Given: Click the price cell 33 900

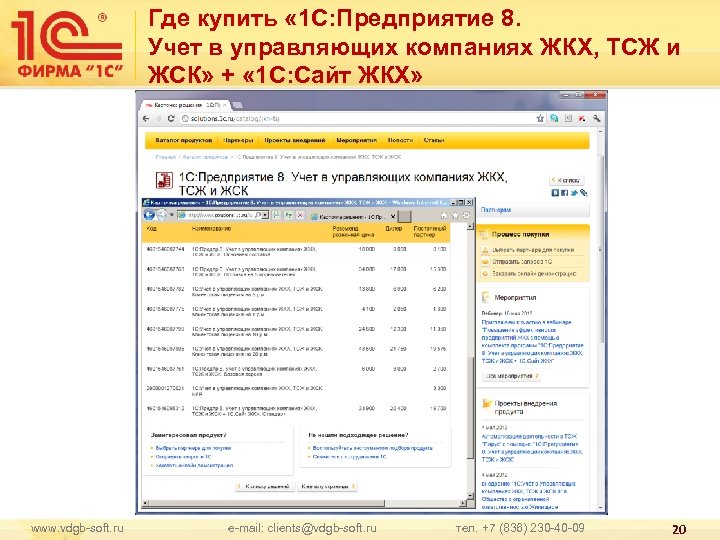Looking at the screenshot, I should tap(366, 408).
